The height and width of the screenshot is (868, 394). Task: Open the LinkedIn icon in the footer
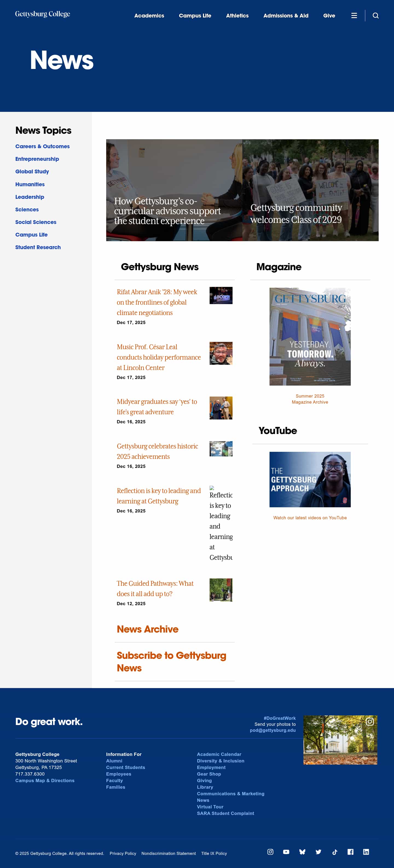click(366, 852)
